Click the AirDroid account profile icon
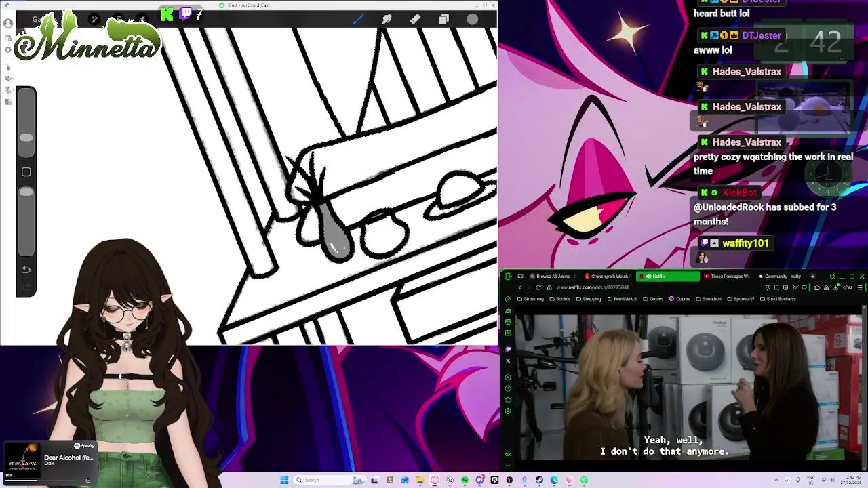Image resolution: width=868 pixels, height=488 pixels. (x=8, y=24)
